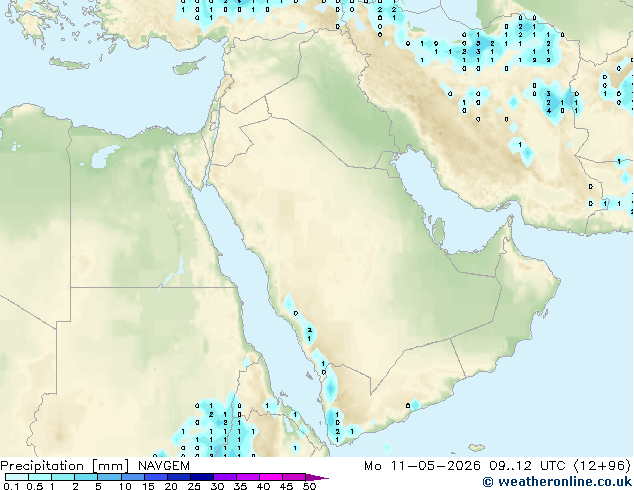Image resolution: width=634 pixels, height=490 pixels.
Task: Select the 25–30 mm navy legend swatch
Action: point(201,477)
